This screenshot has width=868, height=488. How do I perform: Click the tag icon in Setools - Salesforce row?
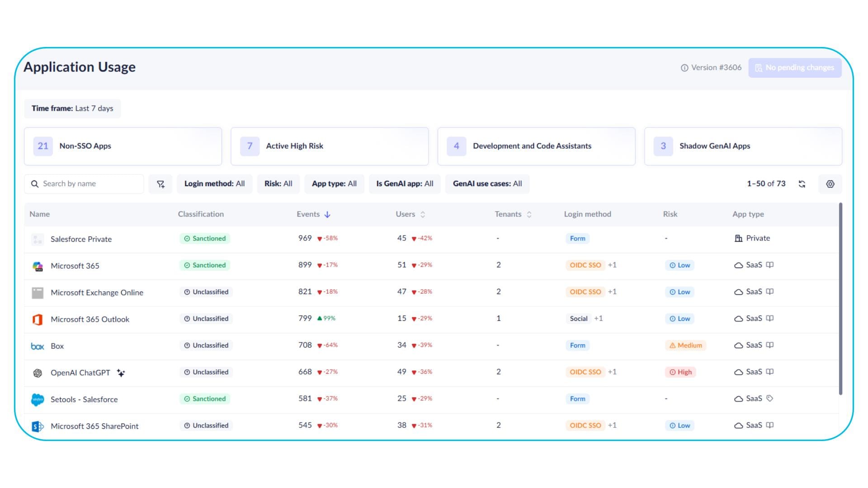[770, 399]
